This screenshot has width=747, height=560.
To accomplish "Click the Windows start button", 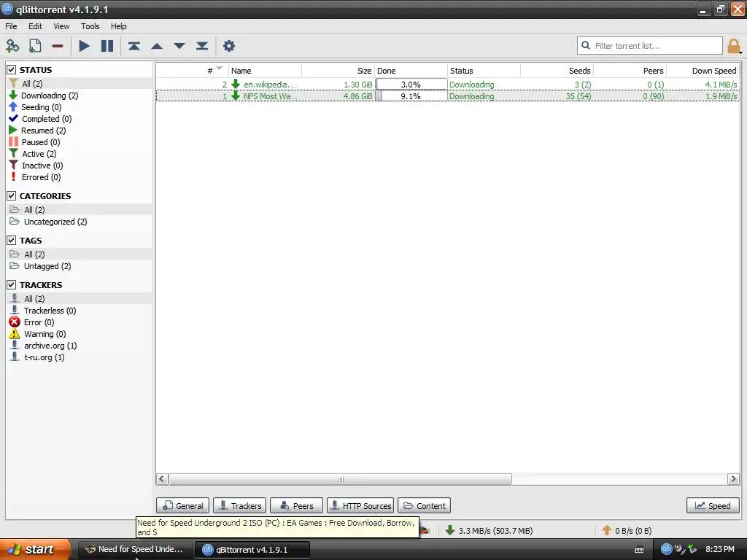I will (35, 549).
